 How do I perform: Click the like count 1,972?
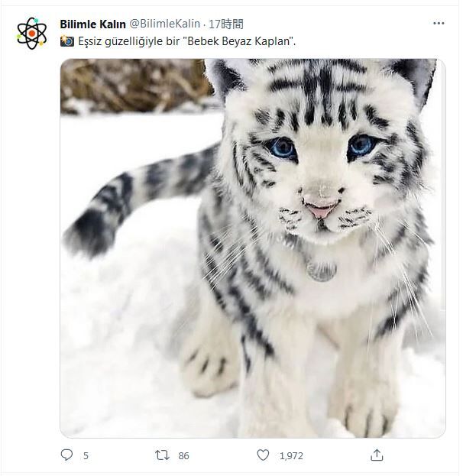tap(291, 455)
